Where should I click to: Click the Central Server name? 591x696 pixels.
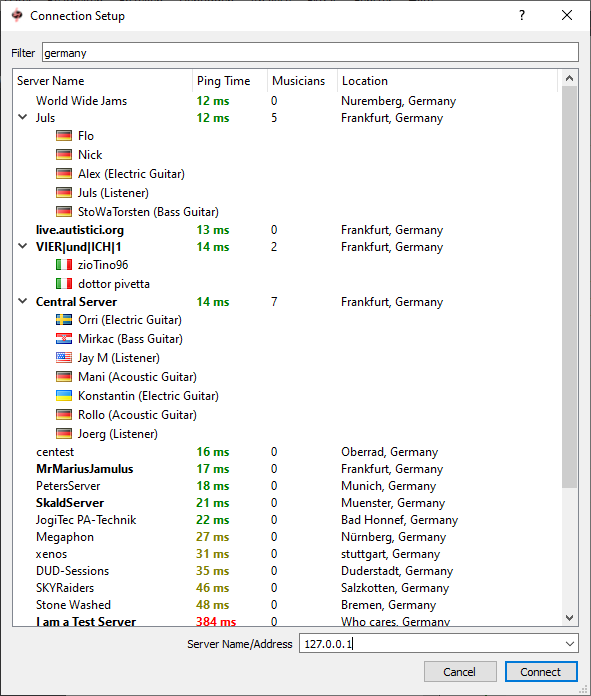[x=76, y=302]
